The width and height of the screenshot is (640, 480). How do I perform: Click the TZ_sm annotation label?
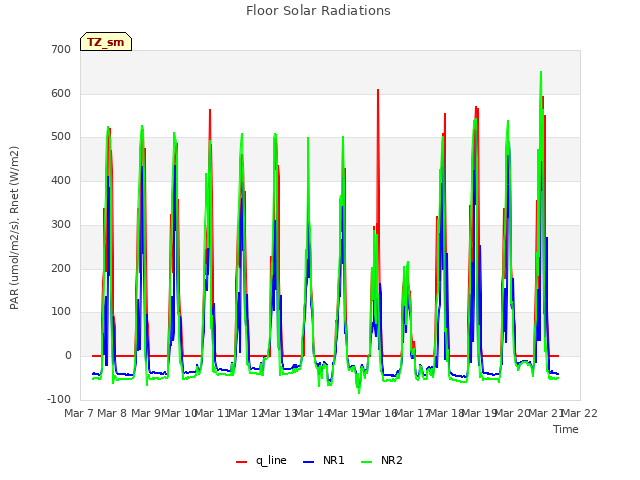[x=106, y=42]
